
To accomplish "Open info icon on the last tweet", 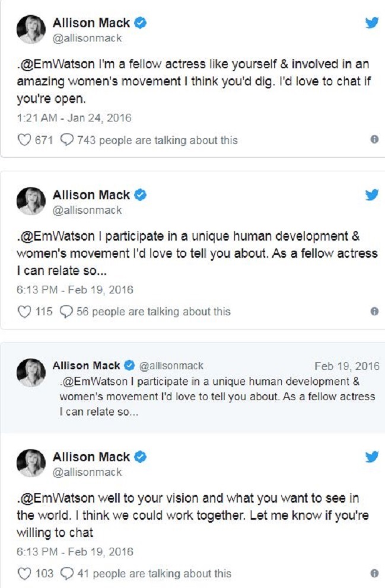I will [374, 573].
